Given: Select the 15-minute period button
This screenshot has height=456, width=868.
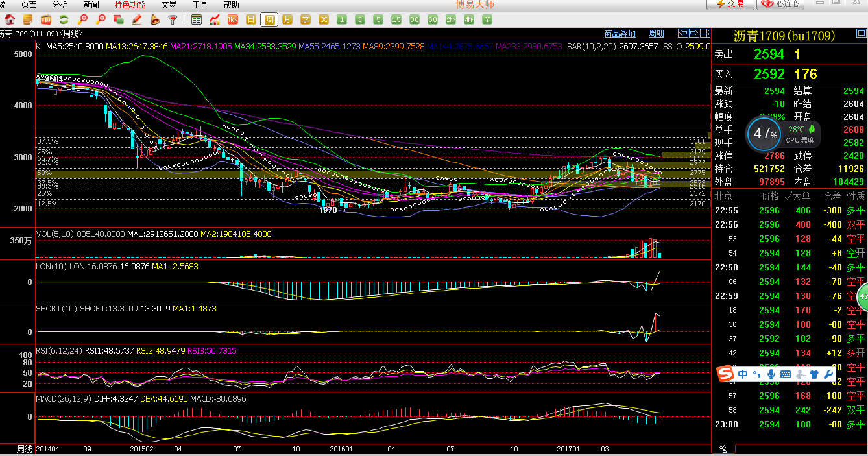Looking at the screenshot, I should pos(396,19).
